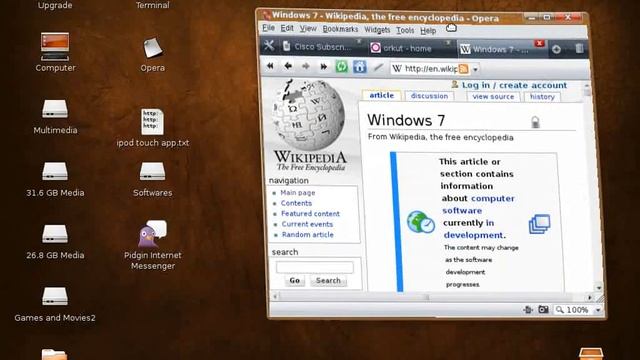640x360 pixels.
Task: Go back with the Back arrow
Action: tap(288, 66)
